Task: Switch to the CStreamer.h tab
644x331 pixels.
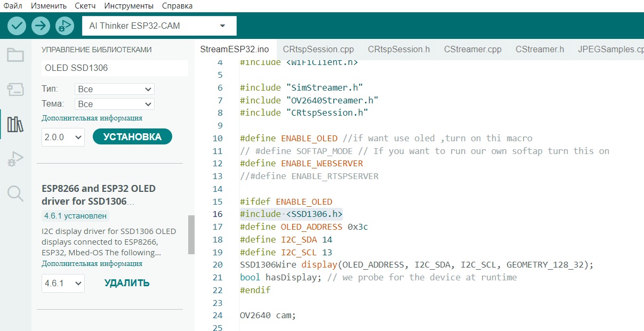Action: (540, 50)
